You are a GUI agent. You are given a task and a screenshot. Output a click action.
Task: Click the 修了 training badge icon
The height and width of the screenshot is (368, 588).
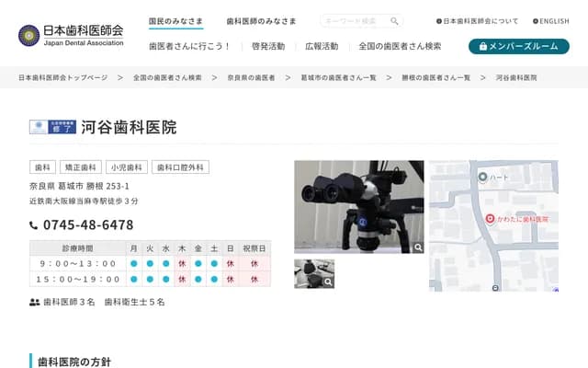52,128
